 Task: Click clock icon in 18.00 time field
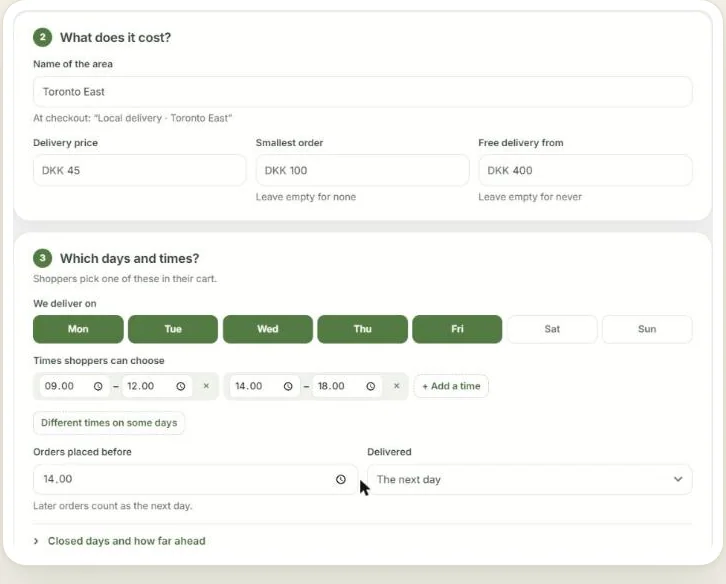370,386
